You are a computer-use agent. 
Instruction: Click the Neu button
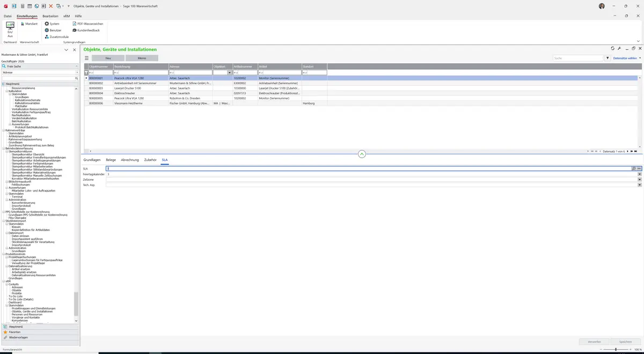tap(108, 58)
